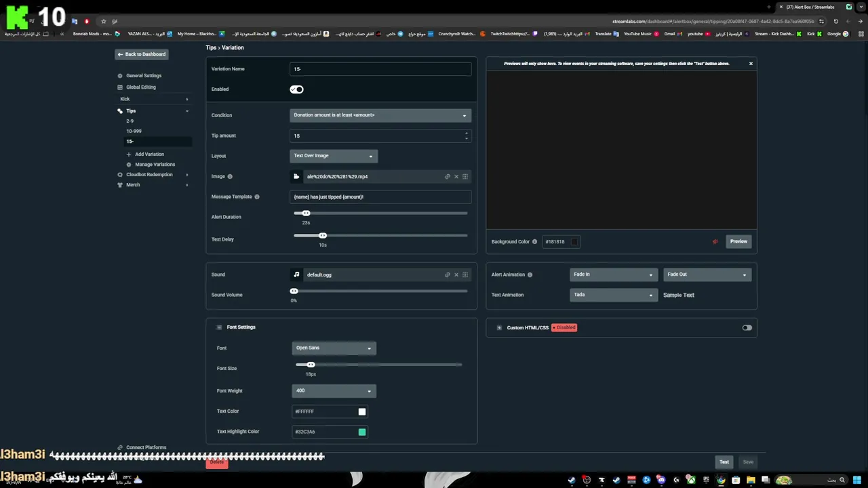
Task: Click info icon next to Background Color
Action: (x=534, y=241)
